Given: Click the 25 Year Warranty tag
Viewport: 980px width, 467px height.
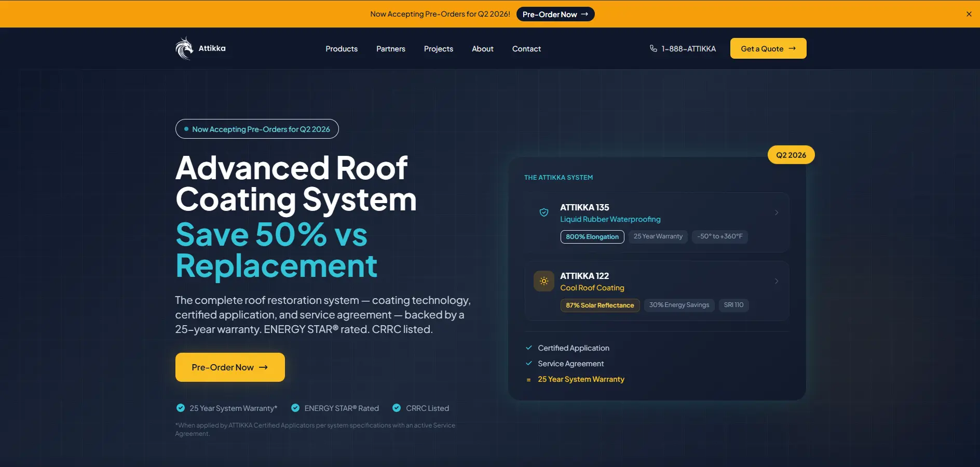Looking at the screenshot, I should coord(658,236).
